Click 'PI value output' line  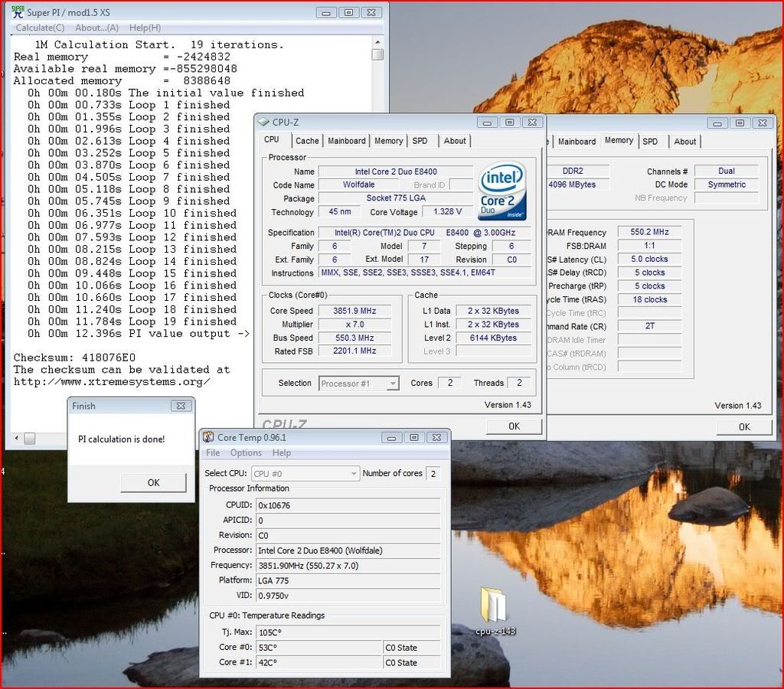[x=139, y=334]
